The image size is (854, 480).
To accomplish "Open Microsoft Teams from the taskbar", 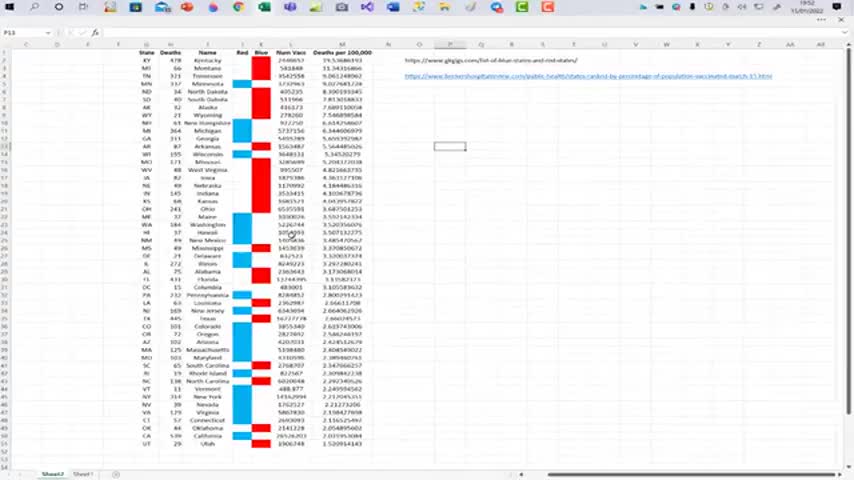I will click(x=290, y=7).
